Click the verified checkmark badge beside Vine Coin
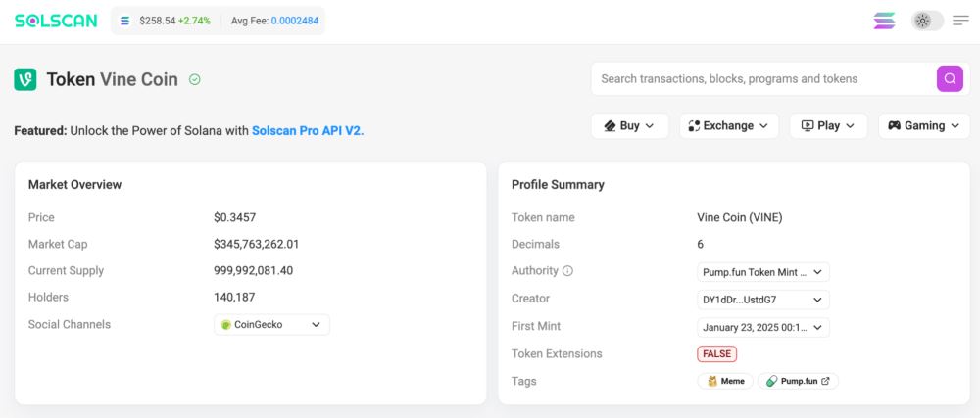The height and width of the screenshot is (418, 980). [194, 79]
